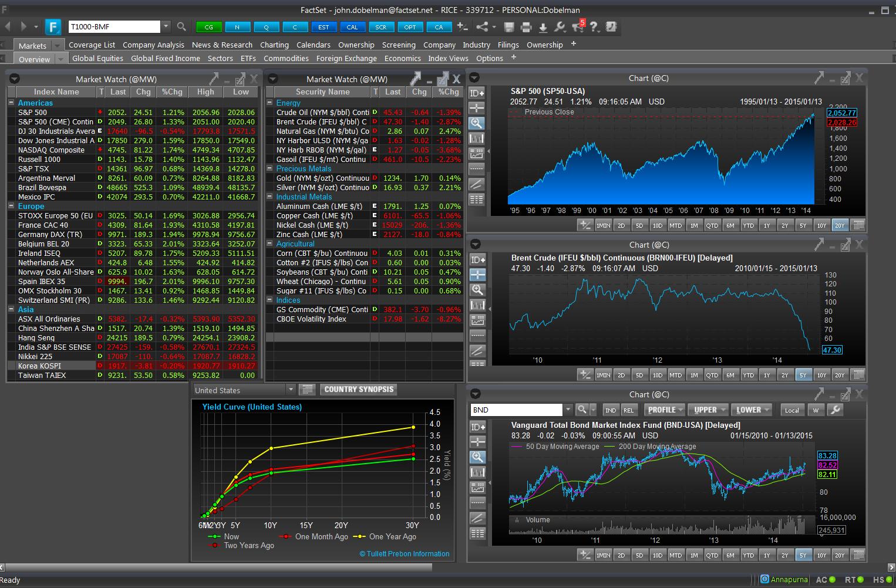Select the crosshair tool in the S&P 500 chart

pyautogui.click(x=477, y=108)
